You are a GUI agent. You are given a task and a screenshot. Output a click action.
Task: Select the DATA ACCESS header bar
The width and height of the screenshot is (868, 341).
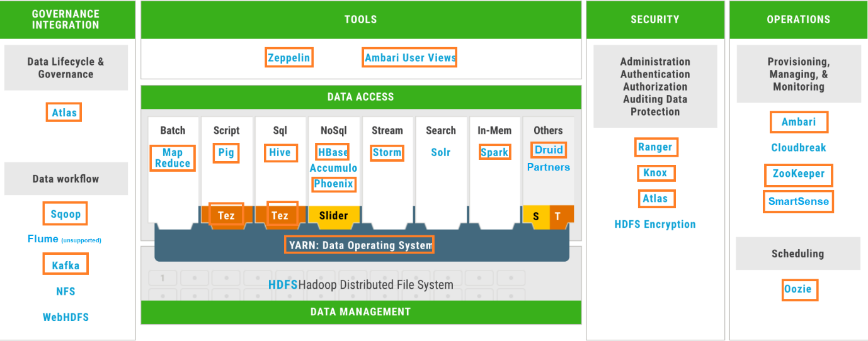361,97
